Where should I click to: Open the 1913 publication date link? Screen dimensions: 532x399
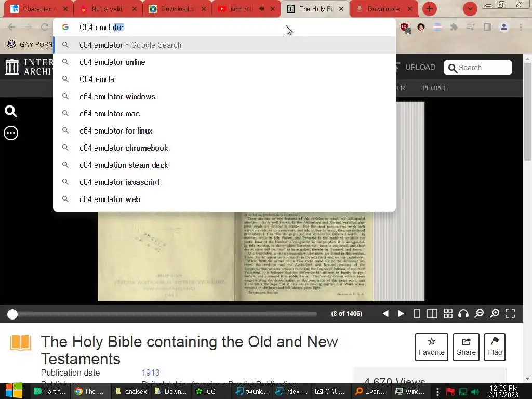click(150, 373)
